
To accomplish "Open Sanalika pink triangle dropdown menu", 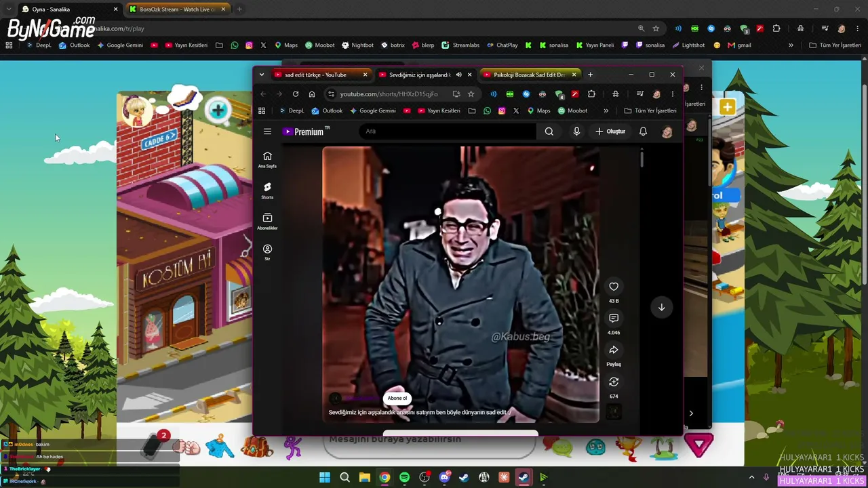I will coord(699,445).
